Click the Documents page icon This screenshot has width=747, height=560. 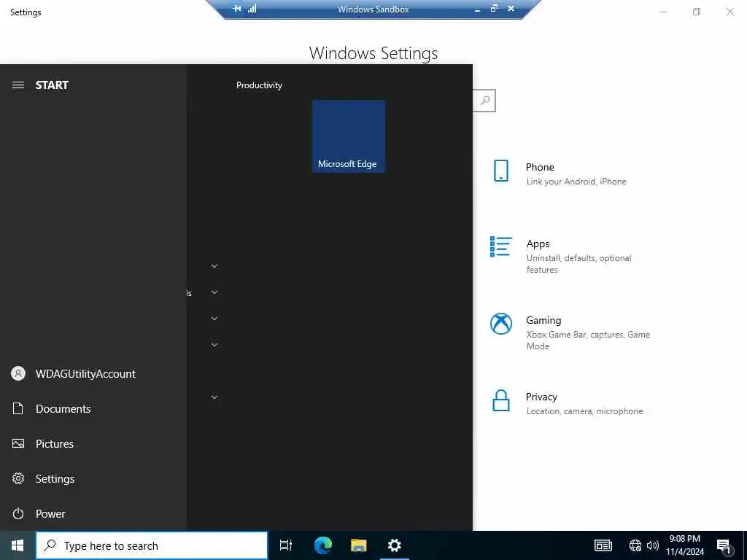(x=18, y=408)
